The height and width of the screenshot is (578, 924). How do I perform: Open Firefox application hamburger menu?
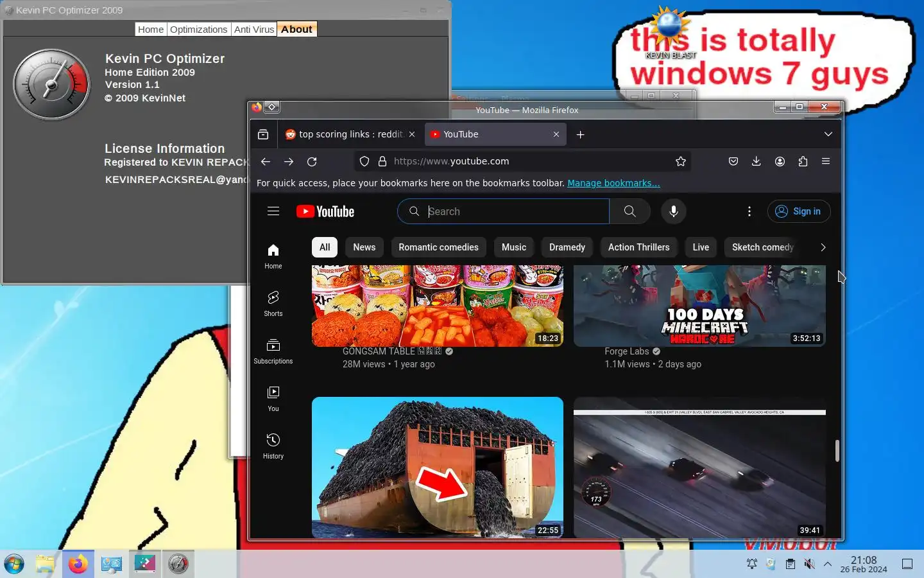[826, 161]
